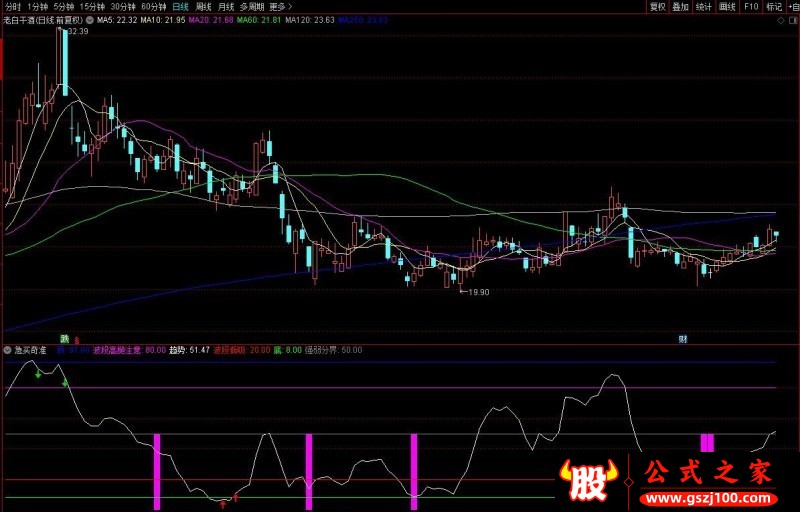
Task: Open the 画线 drawing tools
Action: pyautogui.click(x=727, y=6)
